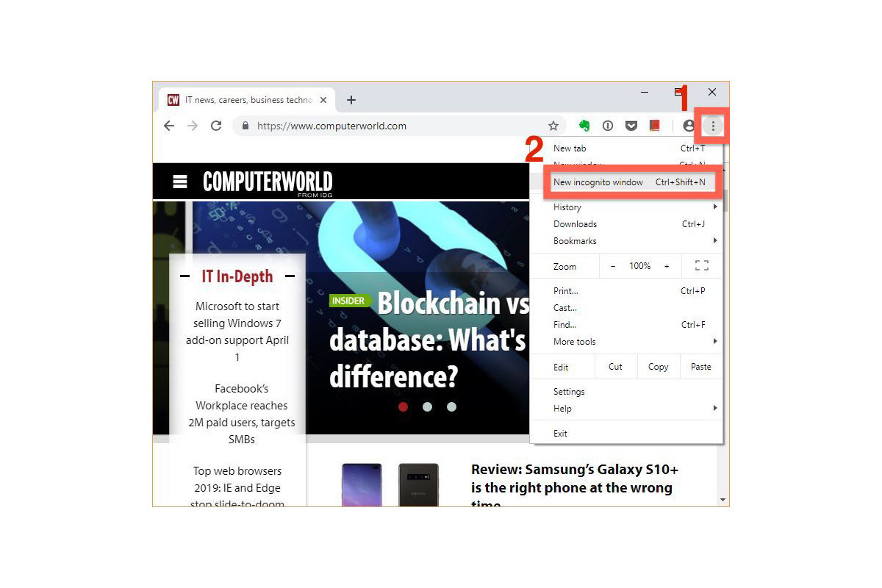Click the Pocket extension icon
The height and width of the screenshot is (588, 882).
point(631,126)
